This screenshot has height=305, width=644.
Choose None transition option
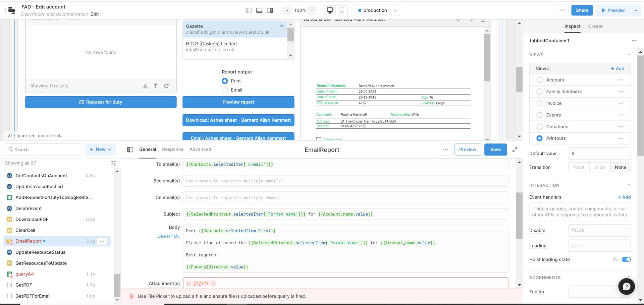coord(621,167)
